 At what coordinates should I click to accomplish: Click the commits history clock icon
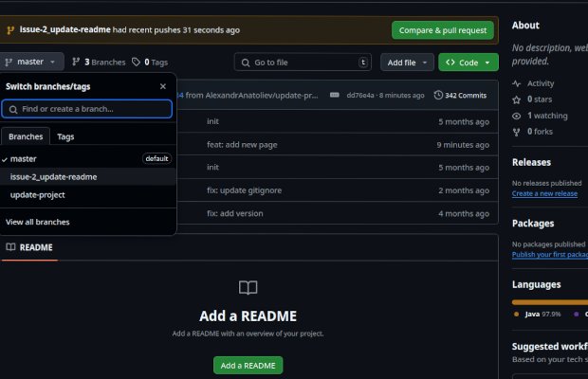click(438, 96)
